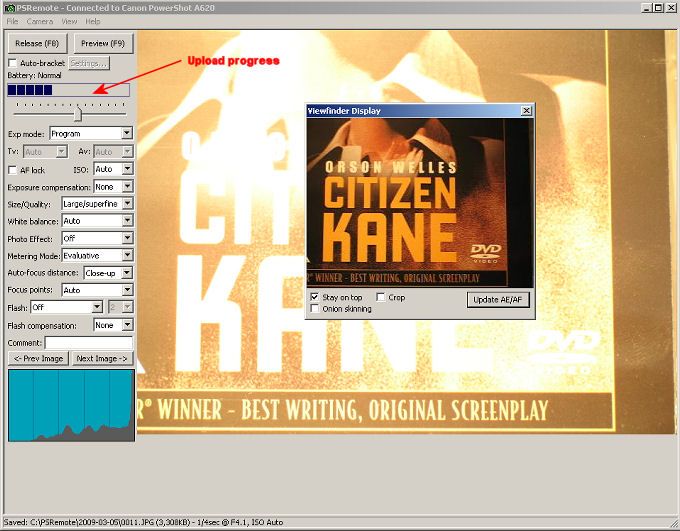The width and height of the screenshot is (680, 531).
Task: Click the zoom slider thumb
Action: (x=78, y=114)
